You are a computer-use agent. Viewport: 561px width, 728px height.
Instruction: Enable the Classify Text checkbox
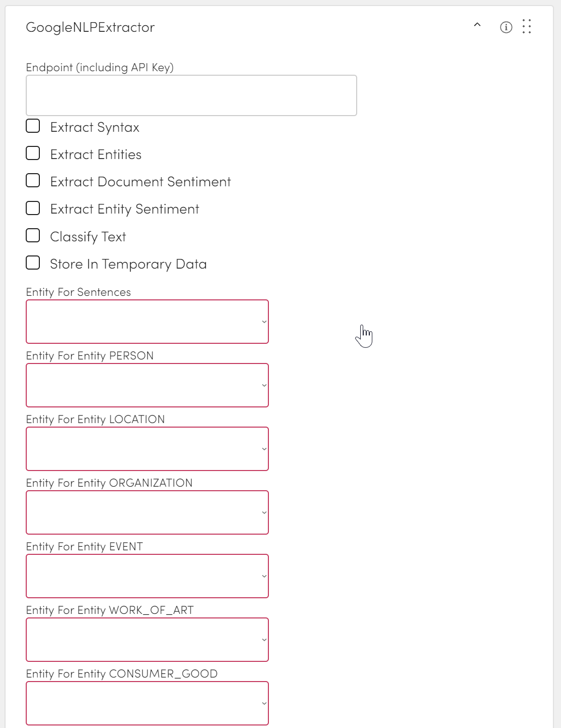pyautogui.click(x=33, y=236)
